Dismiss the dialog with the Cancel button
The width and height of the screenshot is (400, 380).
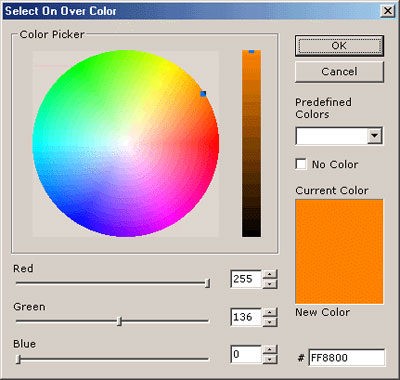[339, 72]
